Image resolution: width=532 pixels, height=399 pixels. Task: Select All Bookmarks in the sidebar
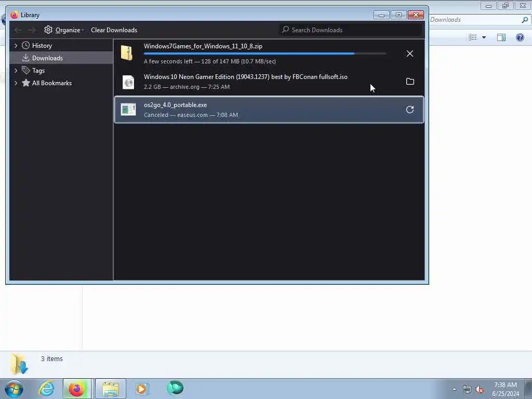[61, 83]
